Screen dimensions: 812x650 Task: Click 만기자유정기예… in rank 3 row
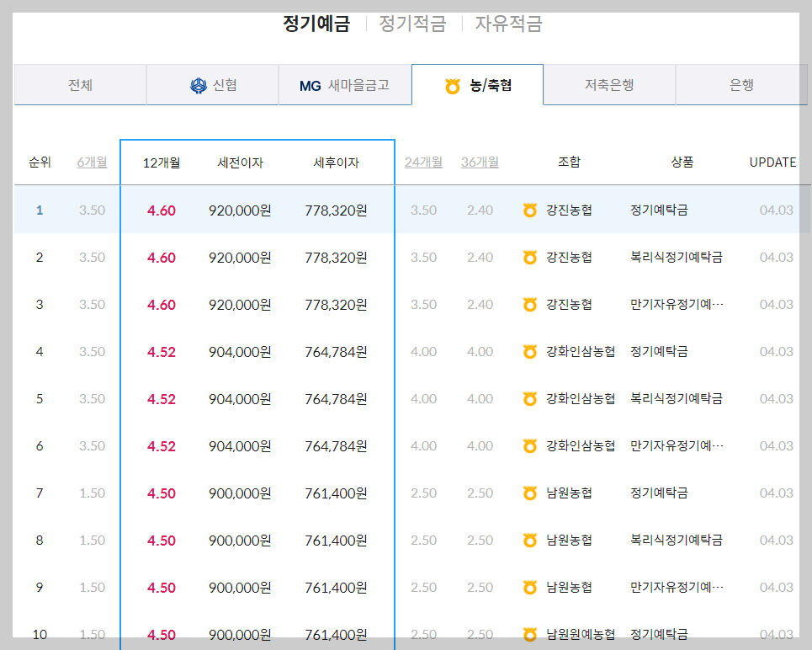pyautogui.click(x=677, y=304)
